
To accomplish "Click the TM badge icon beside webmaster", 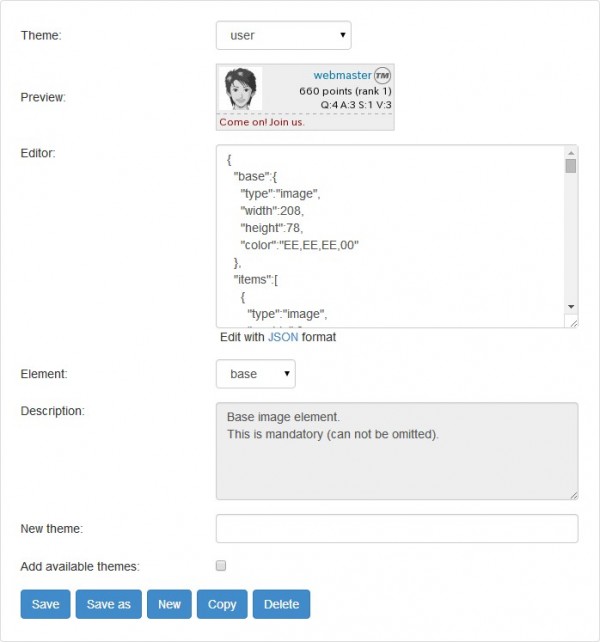I will click(381, 75).
